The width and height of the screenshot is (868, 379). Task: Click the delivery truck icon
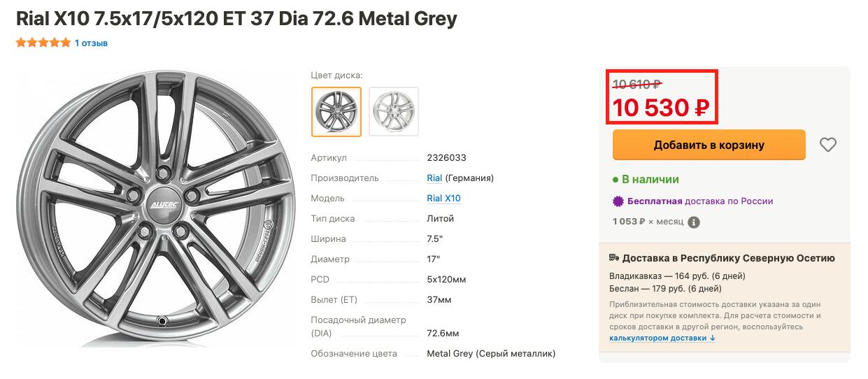pos(614,258)
